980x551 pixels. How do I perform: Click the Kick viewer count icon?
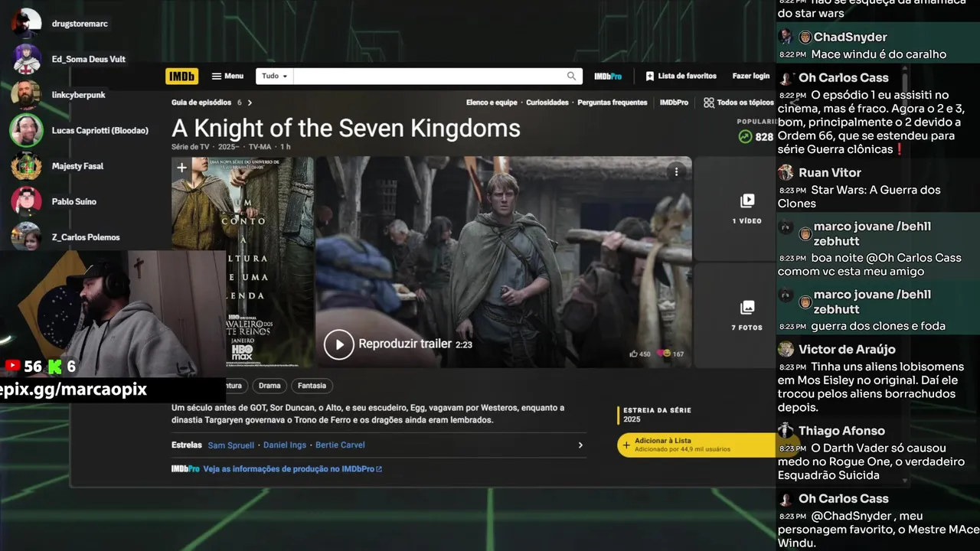[55, 367]
